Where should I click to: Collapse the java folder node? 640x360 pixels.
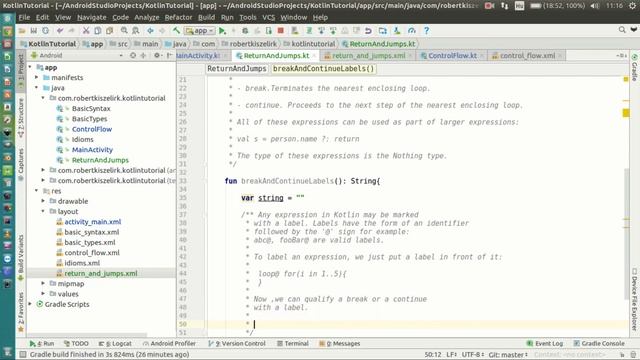[37, 88]
